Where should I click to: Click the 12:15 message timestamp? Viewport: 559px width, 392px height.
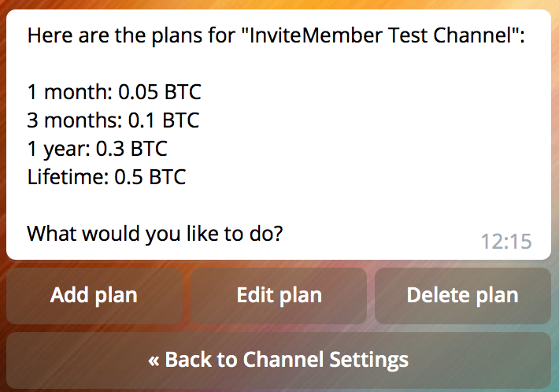pos(505,241)
